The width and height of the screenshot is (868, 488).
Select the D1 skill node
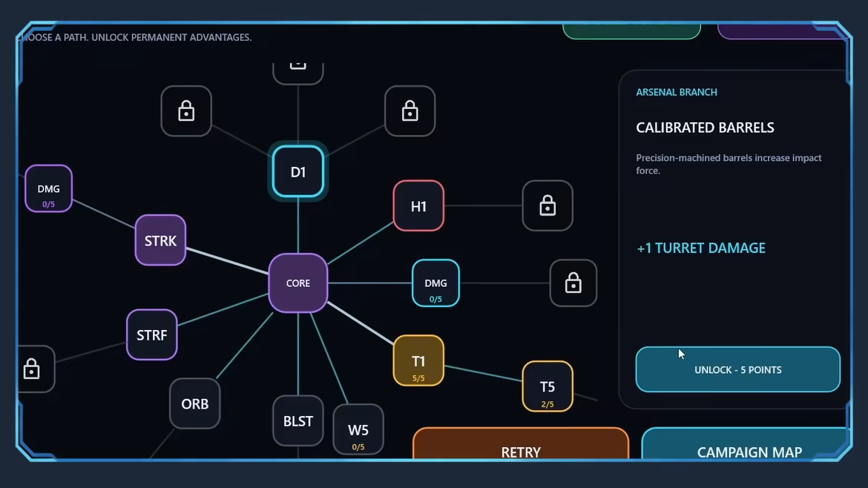click(297, 171)
